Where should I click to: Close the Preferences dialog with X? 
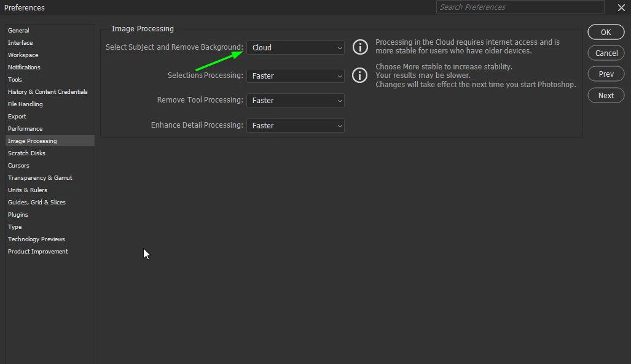[x=621, y=7]
